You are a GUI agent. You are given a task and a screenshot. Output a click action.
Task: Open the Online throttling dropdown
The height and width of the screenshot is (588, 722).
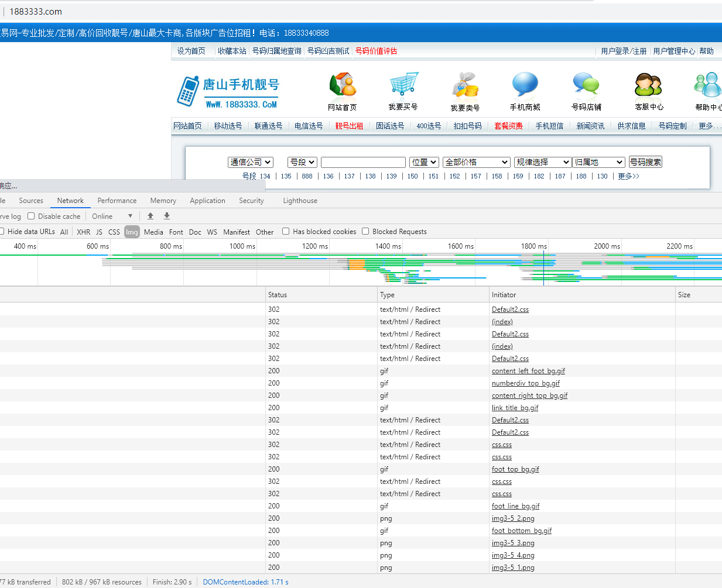click(112, 216)
